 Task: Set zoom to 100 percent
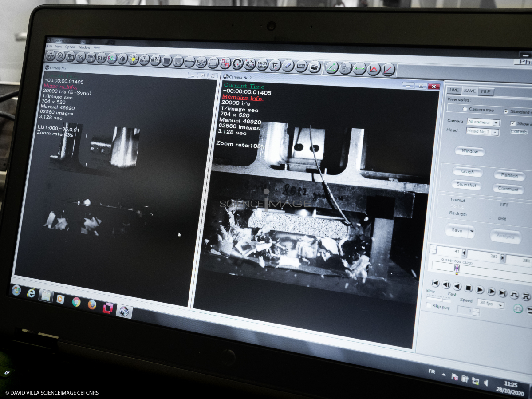[x=91, y=57]
